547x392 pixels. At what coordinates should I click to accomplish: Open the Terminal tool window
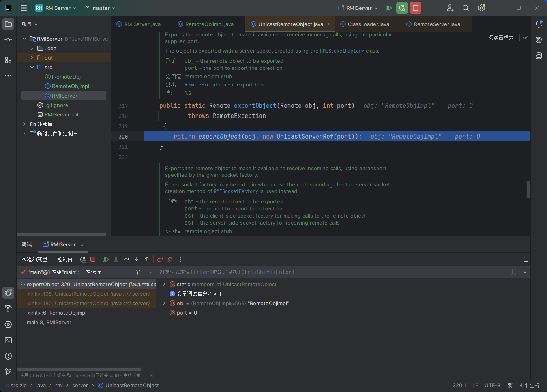[x=8, y=340]
